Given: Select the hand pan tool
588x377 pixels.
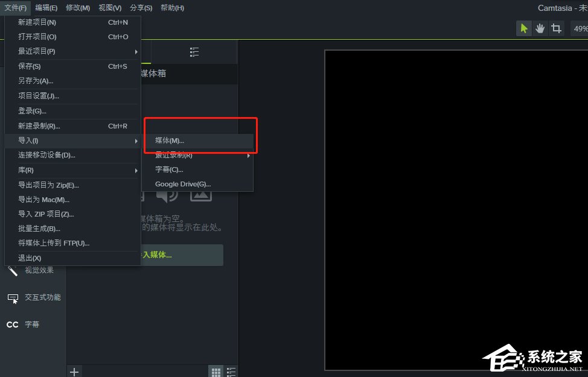Looking at the screenshot, I should tap(540, 28).
